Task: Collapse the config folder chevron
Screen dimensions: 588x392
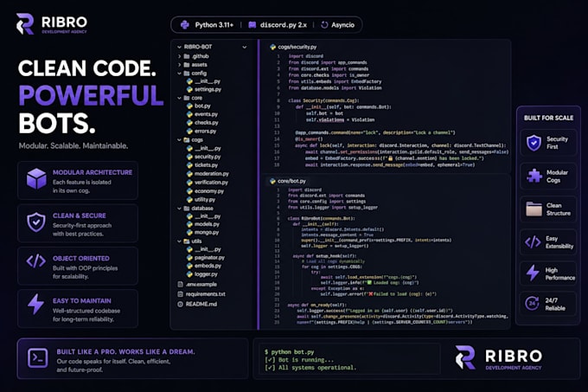Action: click(x=179, y=74)
